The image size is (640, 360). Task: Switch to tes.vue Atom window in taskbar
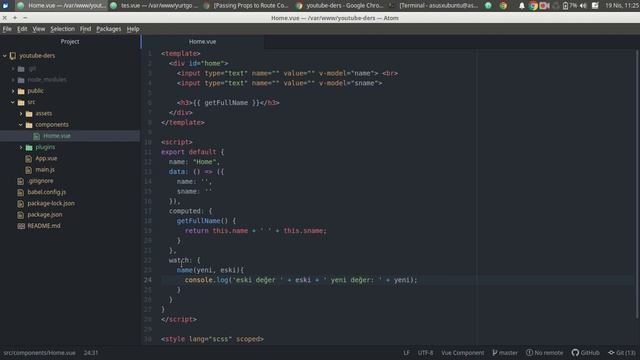pyautogui.click(x=154, y=6)
